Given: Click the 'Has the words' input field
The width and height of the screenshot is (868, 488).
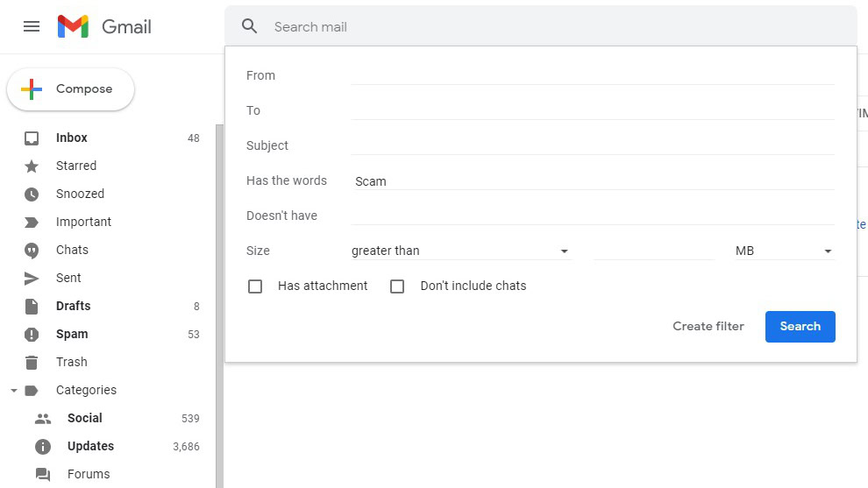Looking at the screenshot, I should click(592, 180).
